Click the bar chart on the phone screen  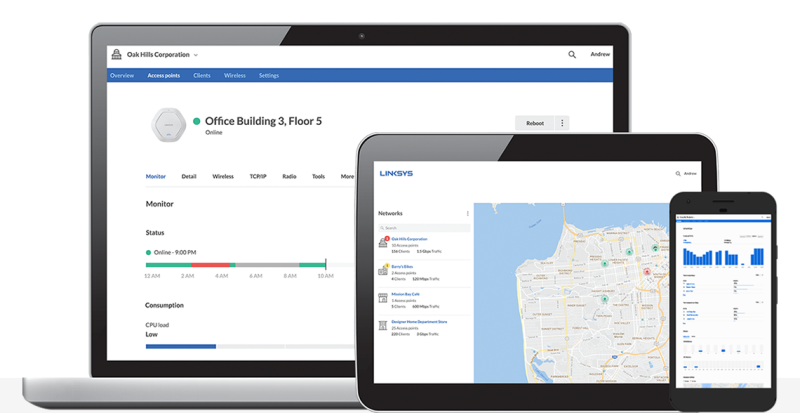click(x=723, y=255)
